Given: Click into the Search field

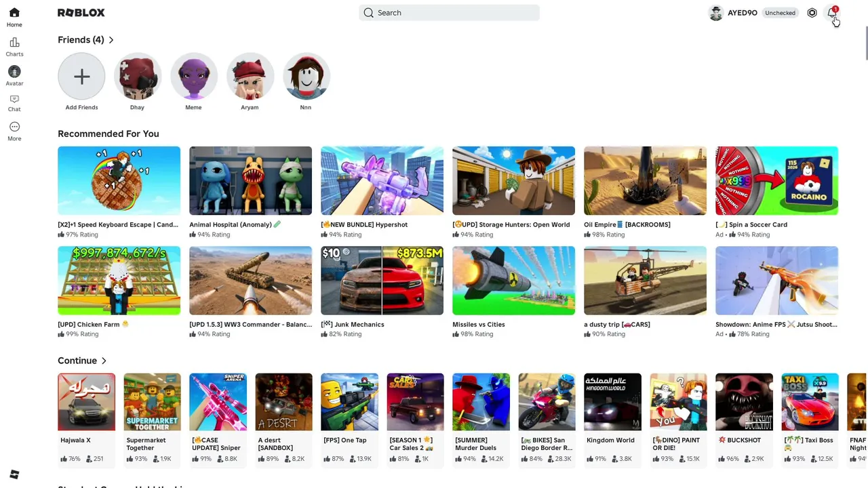Looking at the screenshot, I should click(x=449, y=13).
